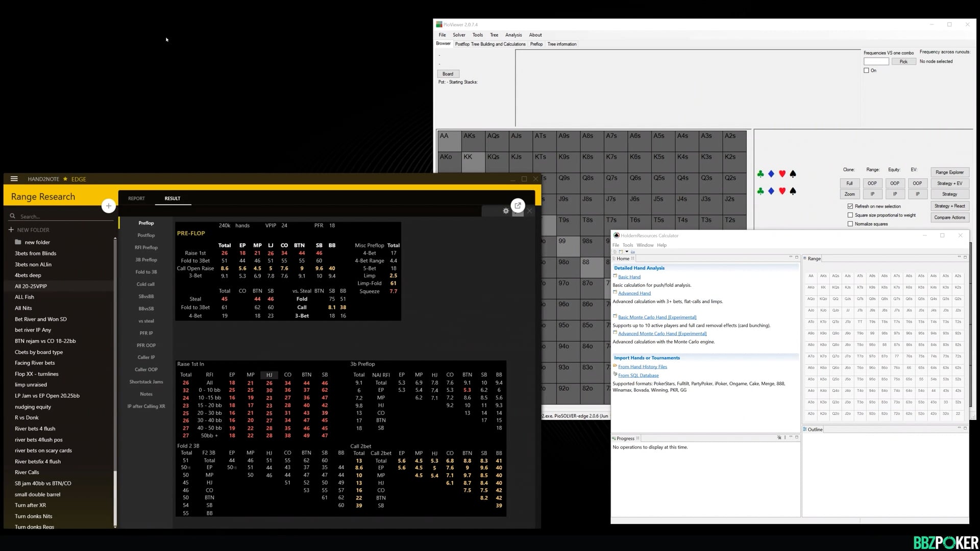
Task: Check the Normalize squares option
Action: click(x=850, y=223)
